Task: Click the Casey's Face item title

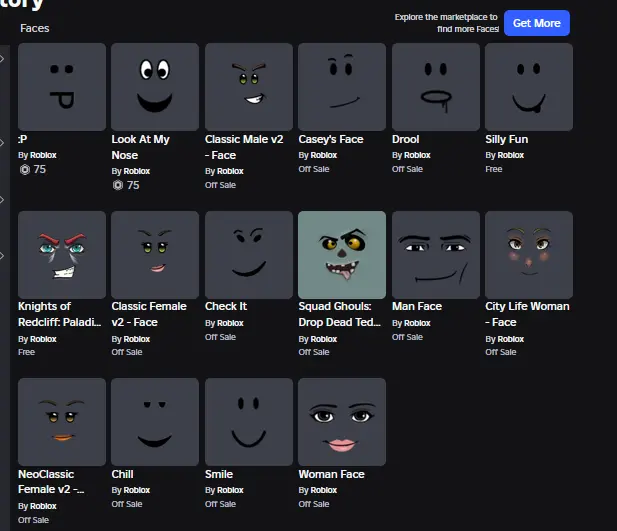Action: 331,139
